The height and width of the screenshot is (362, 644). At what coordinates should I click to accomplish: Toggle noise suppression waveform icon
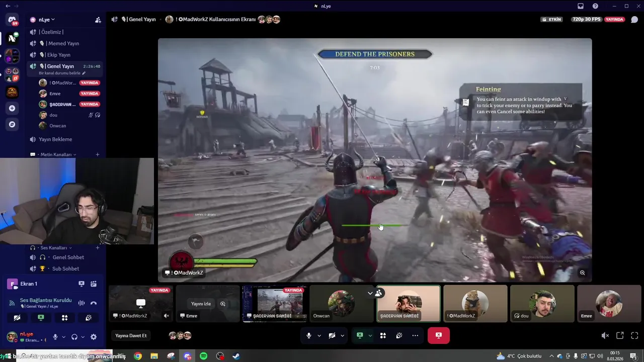tap(82, 303)
